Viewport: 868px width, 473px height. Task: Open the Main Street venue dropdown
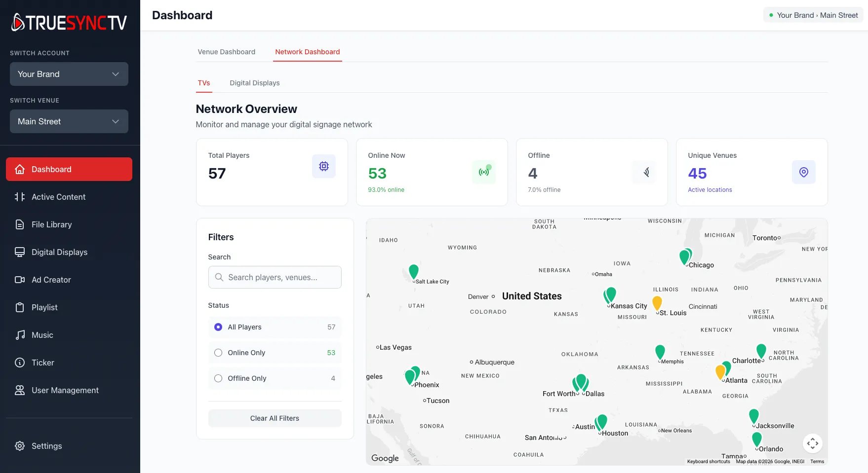[69, 121]
